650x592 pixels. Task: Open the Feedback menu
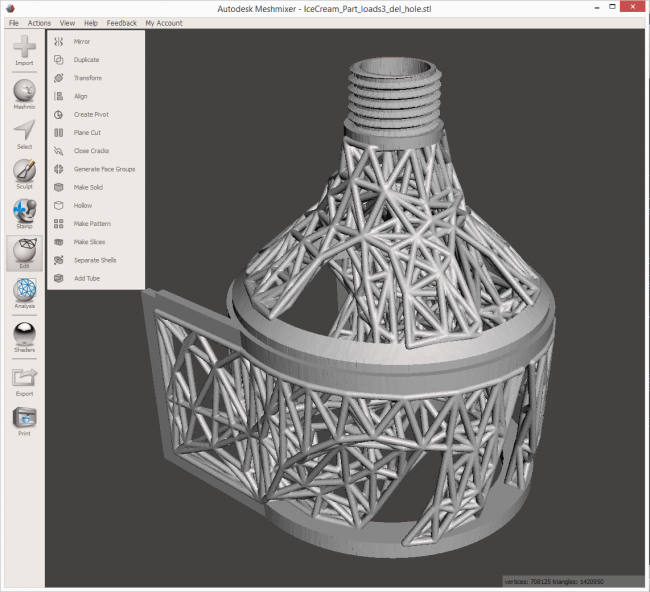121,23
